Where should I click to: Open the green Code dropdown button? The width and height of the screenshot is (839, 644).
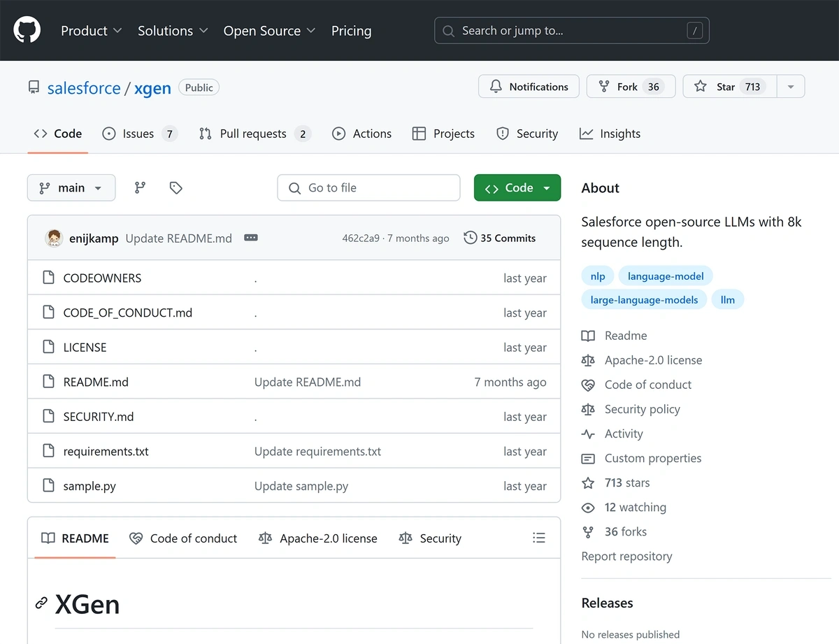coord(517,187)
